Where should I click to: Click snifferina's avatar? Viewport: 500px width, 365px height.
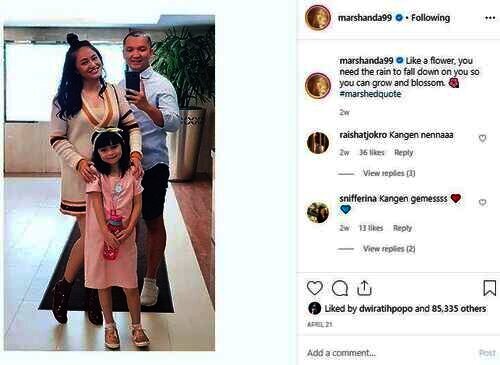pyautogui.click(x=318, y=212)
